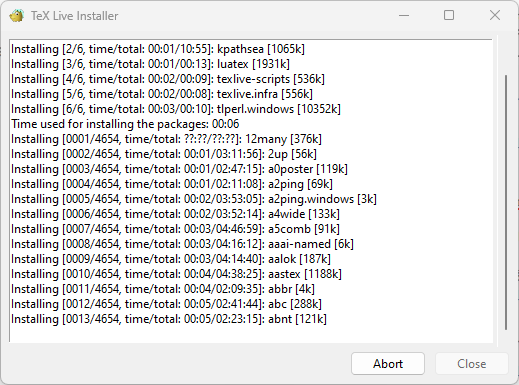Viewport: 519px width, 385px height.
Task: Click the a2ping.windows [3k] log entry
Action: point(194,199)
